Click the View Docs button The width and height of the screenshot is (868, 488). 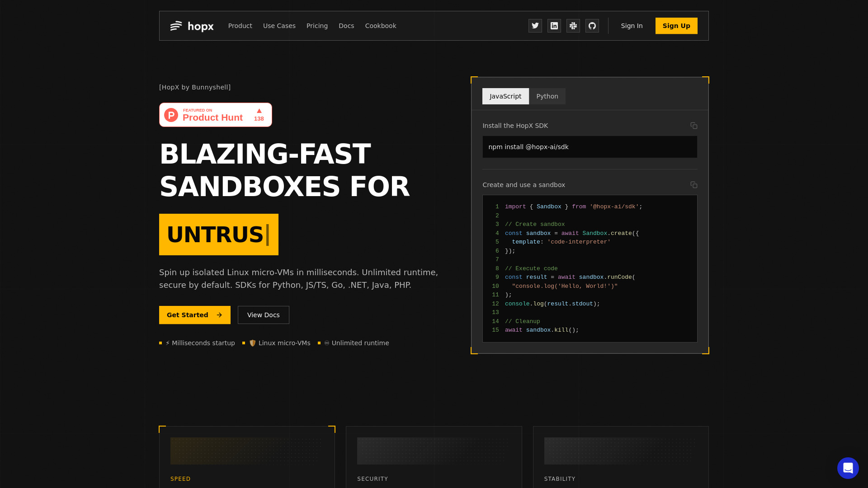click(x=264, y=315)
